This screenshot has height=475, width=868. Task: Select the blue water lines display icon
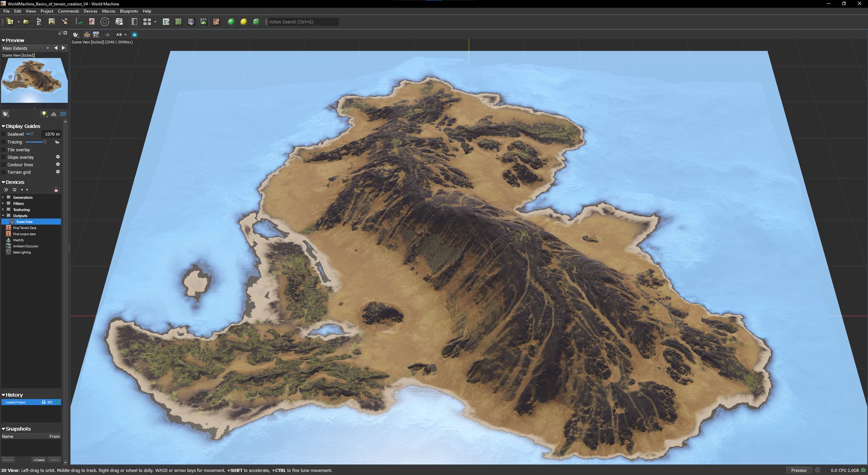coord(63,114)
